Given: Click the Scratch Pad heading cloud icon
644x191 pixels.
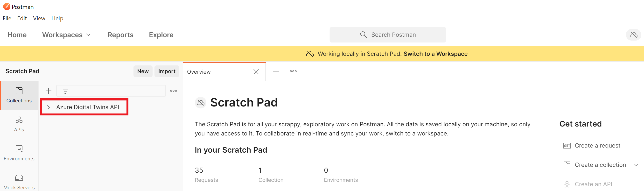Looking at the screenshot, I should [201, 102].
